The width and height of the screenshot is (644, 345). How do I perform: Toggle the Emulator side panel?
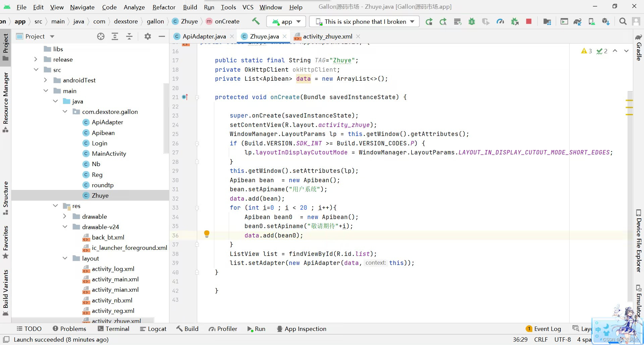(639, 301)
